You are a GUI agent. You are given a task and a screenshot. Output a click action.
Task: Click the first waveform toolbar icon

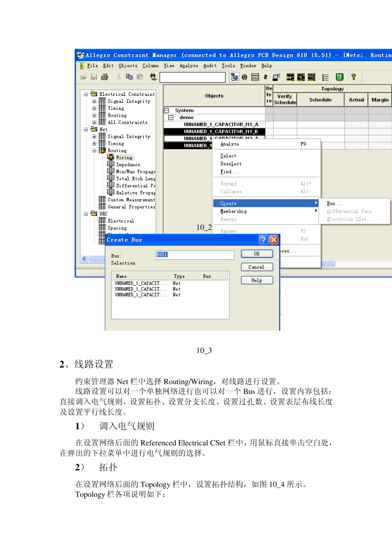coord(290,77)
